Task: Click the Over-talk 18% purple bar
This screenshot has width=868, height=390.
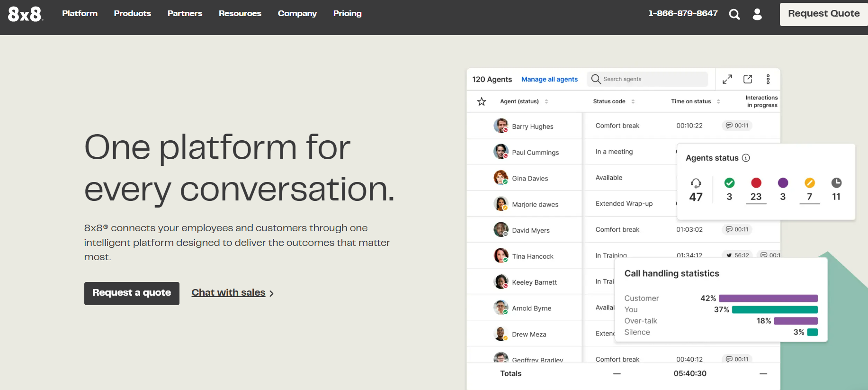Action: 796,321
